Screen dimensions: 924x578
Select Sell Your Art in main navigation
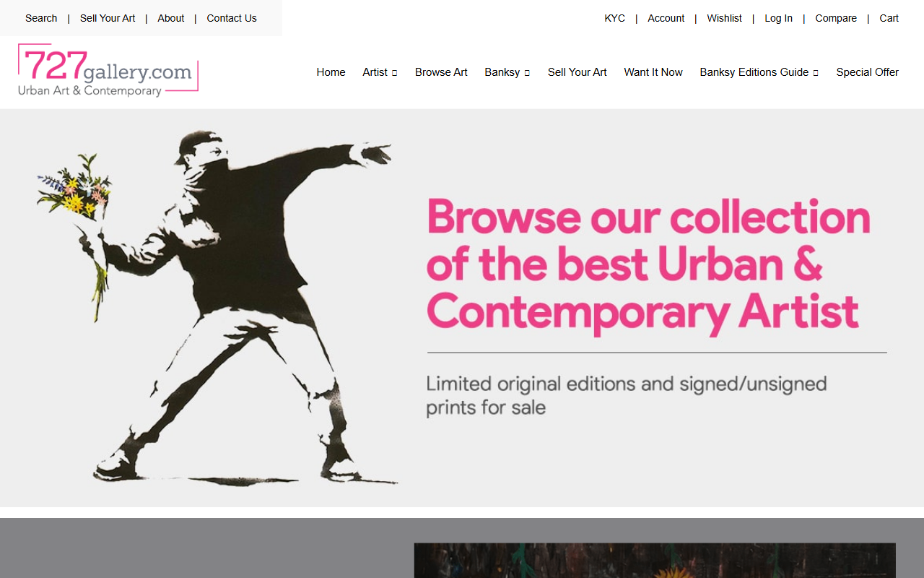(x=577, y=72)
